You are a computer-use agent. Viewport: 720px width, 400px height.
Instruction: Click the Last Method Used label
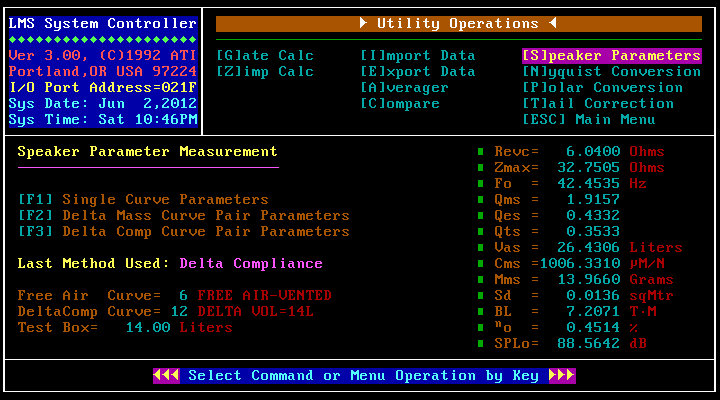pyautogui.click(x=94, y=264)
